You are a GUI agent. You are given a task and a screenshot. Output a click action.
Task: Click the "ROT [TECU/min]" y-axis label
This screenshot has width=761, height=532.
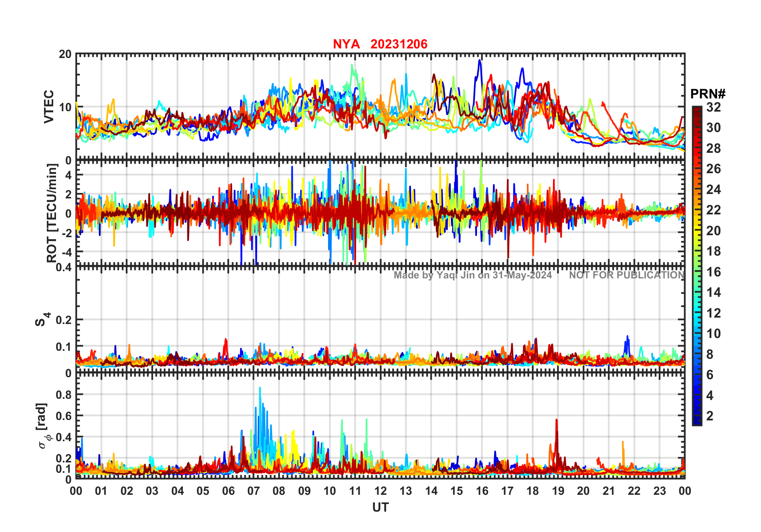(52, 213)
